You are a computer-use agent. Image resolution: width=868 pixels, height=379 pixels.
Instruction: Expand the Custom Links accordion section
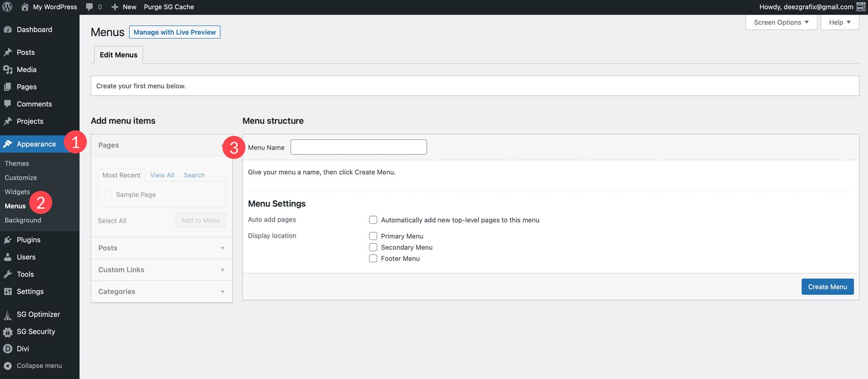(x=162, y=270)
